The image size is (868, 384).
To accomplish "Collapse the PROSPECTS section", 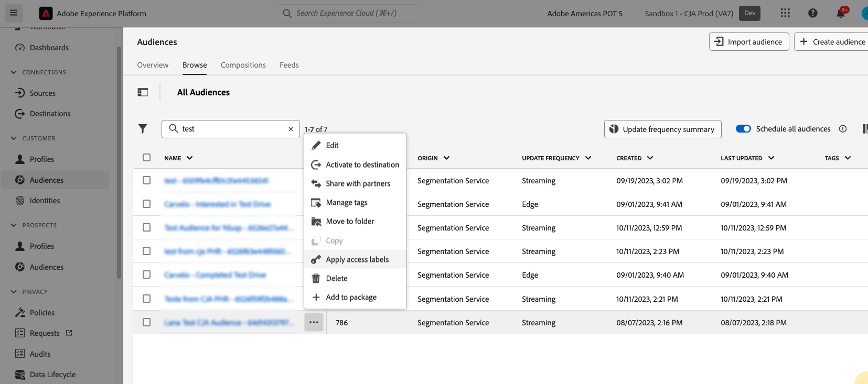I will click(14, 225).
